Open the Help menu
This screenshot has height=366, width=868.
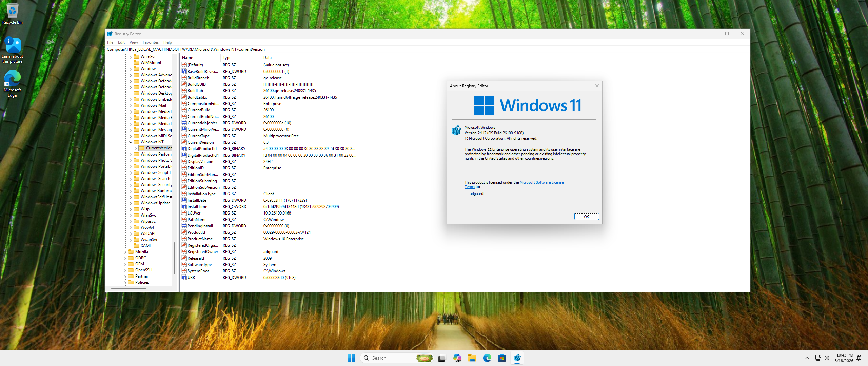point(167,42)
